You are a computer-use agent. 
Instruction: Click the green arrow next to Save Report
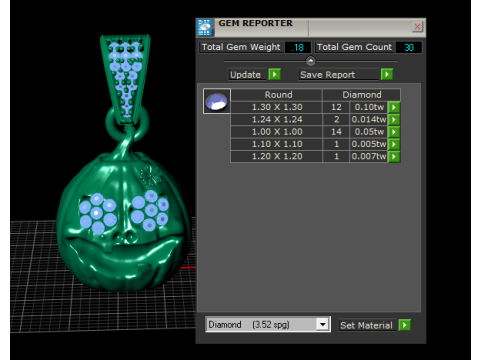[387, 74]
